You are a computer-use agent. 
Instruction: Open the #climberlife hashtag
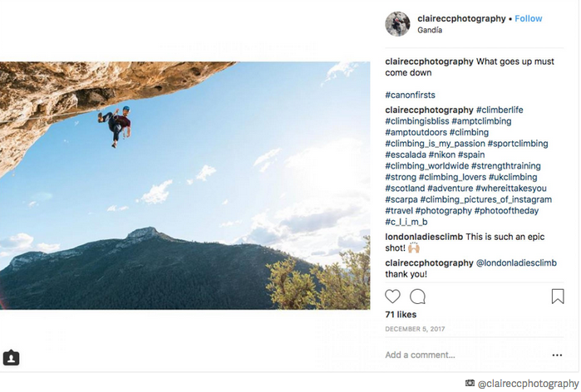click(500, 110)
